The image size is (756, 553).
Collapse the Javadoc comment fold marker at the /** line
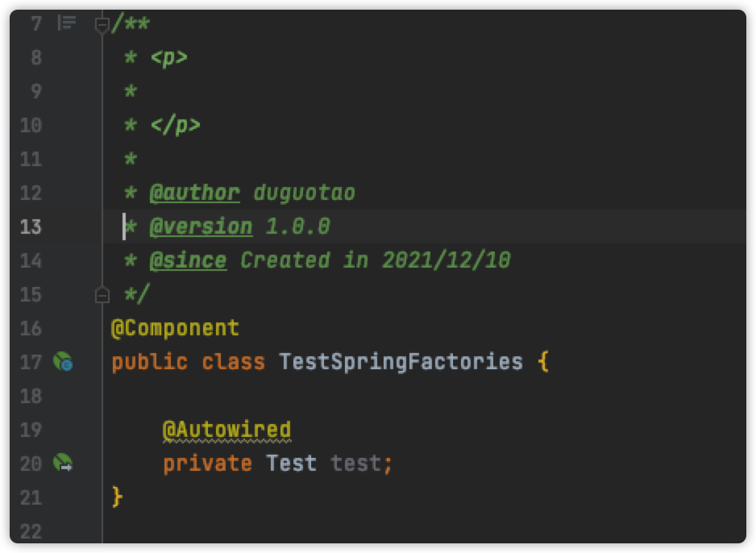102,23
